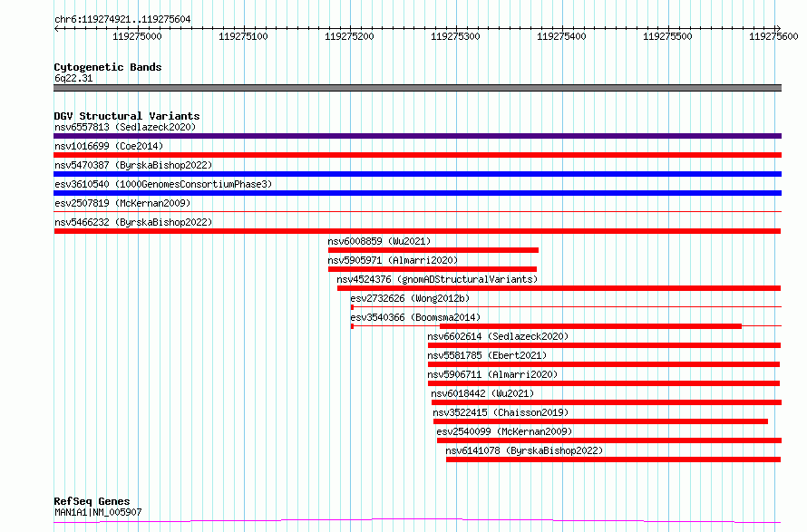Screen dimensions: 807x532
Task: Click the red nsv6018442 Wu2021 bar
Action: click(x=607, y=402)
